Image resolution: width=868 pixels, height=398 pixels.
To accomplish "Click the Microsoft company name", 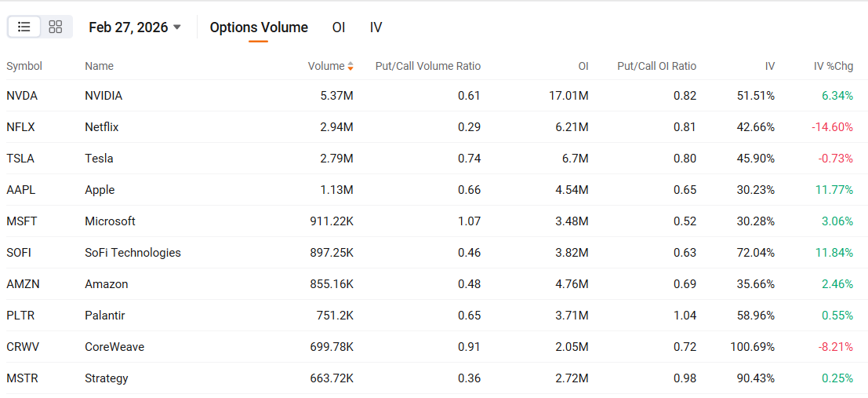I will 110,221.
